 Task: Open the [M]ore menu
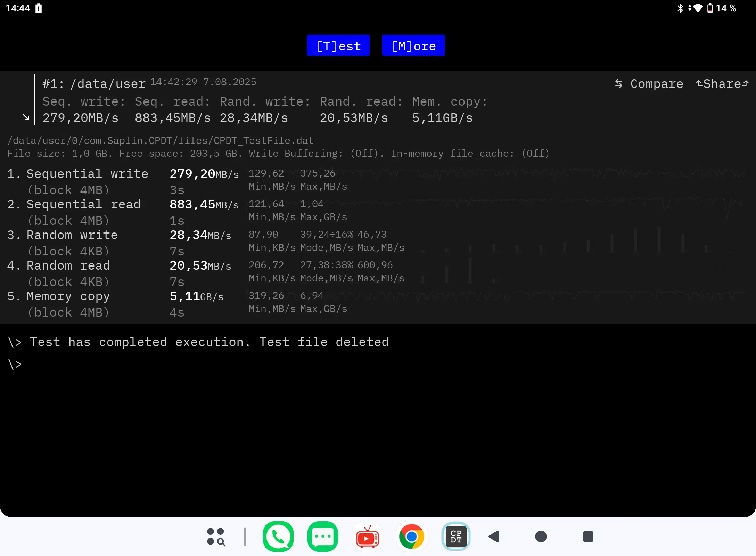click(413, 46)
